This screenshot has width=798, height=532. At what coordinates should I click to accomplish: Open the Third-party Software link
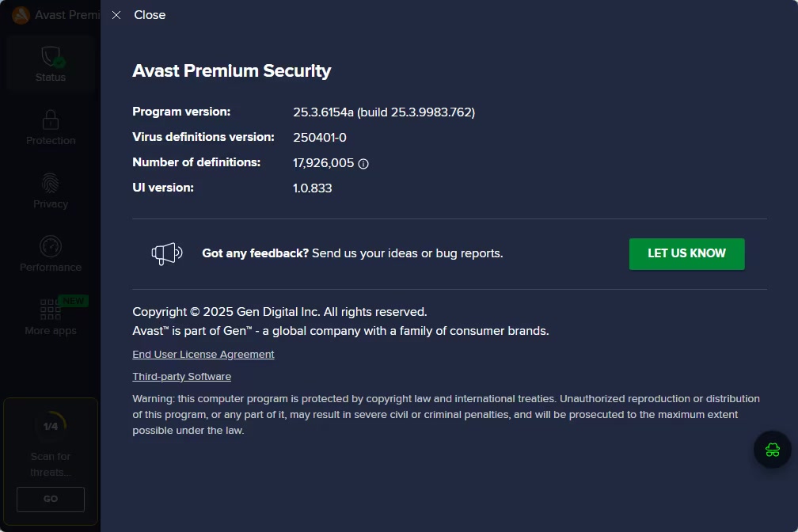[182, 377]
